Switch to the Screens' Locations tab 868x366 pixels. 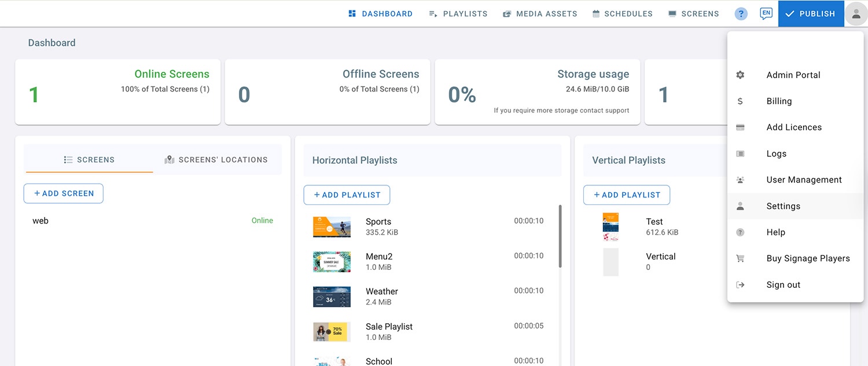click(x=216, y=160)
